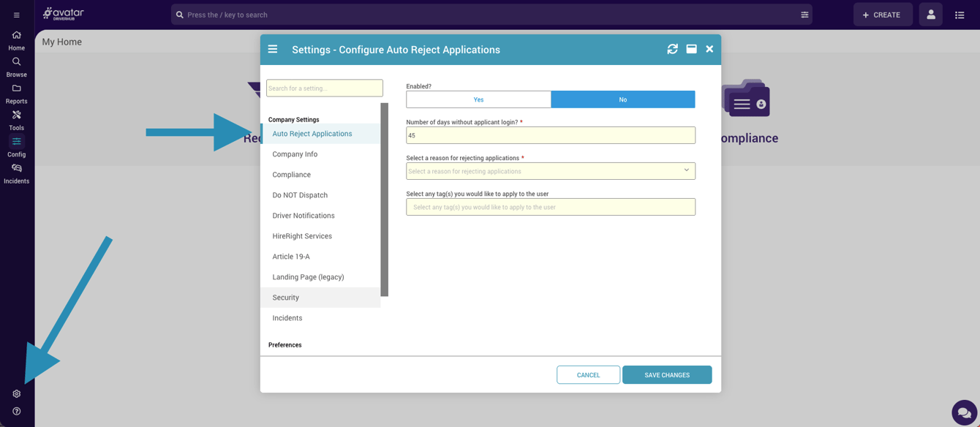
Task: Close the settings dialog
Action: click(709, 49)
